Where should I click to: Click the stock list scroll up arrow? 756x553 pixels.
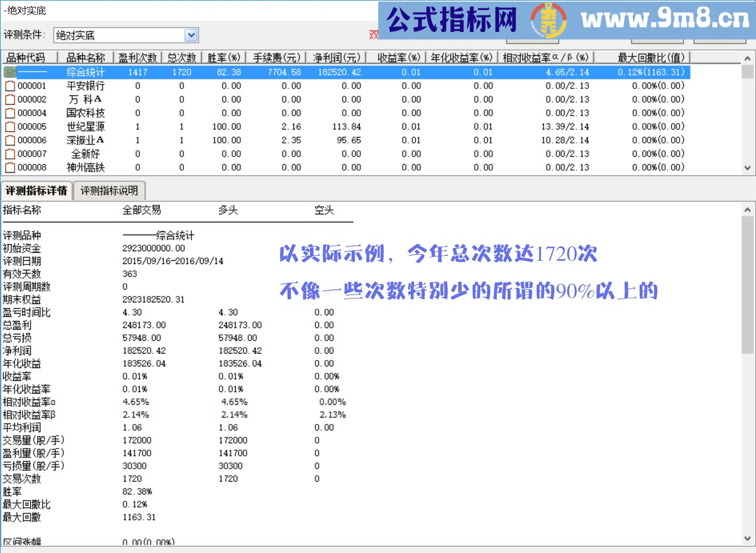point(747,59)
